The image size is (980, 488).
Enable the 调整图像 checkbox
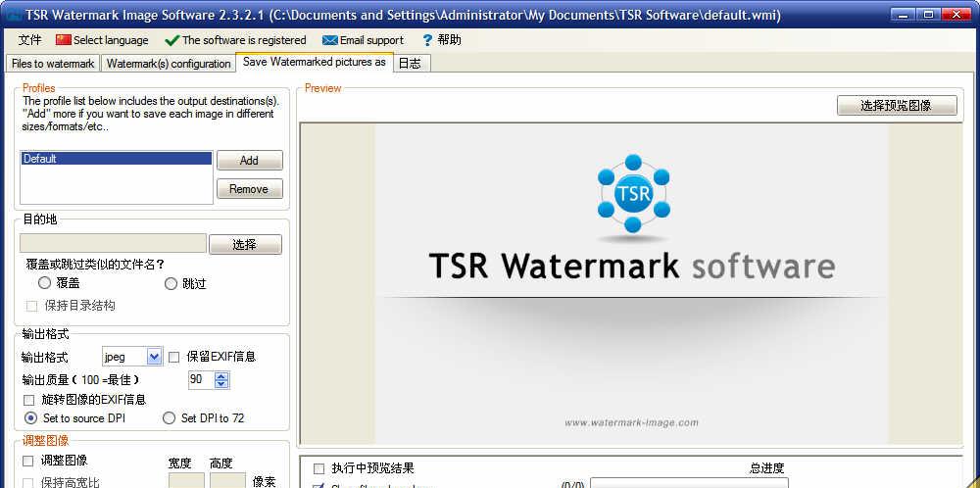coord(28,462)
